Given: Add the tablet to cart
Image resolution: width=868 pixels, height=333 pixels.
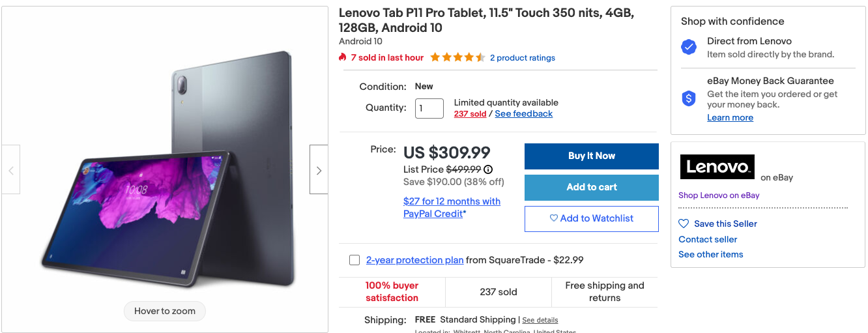Looking at the screenshot, I should point(591,187).
